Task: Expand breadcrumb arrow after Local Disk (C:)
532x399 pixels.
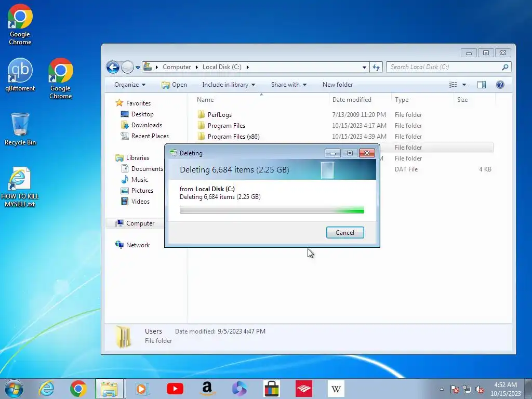Action: [248, 67]
